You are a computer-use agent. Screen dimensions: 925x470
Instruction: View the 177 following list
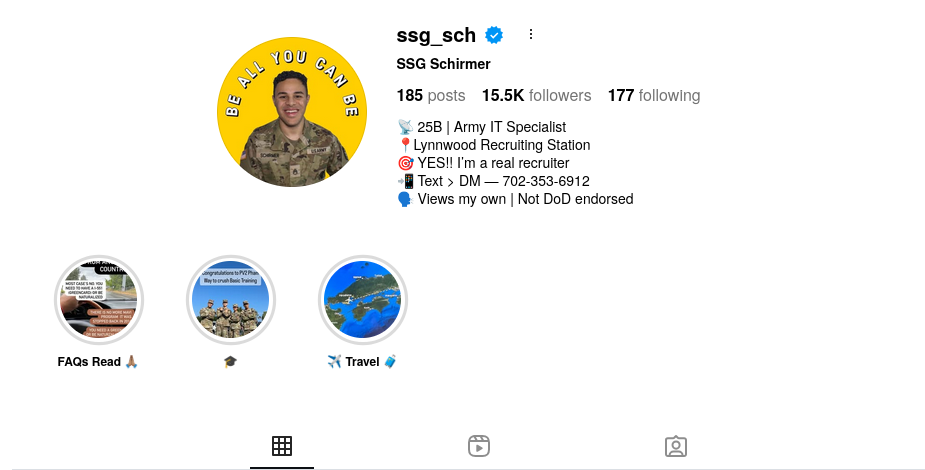click(x=654, y=96)
